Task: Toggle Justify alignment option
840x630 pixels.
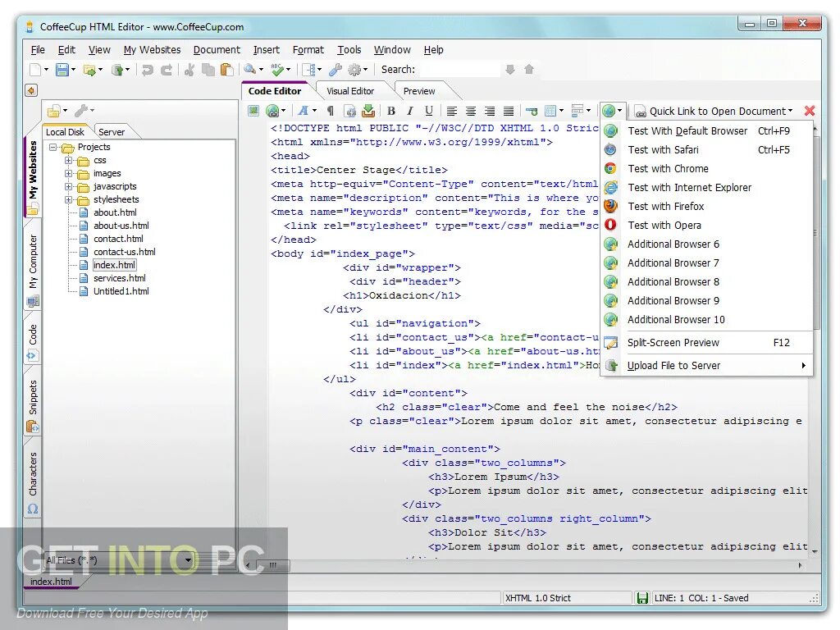Action: [509, 111]
